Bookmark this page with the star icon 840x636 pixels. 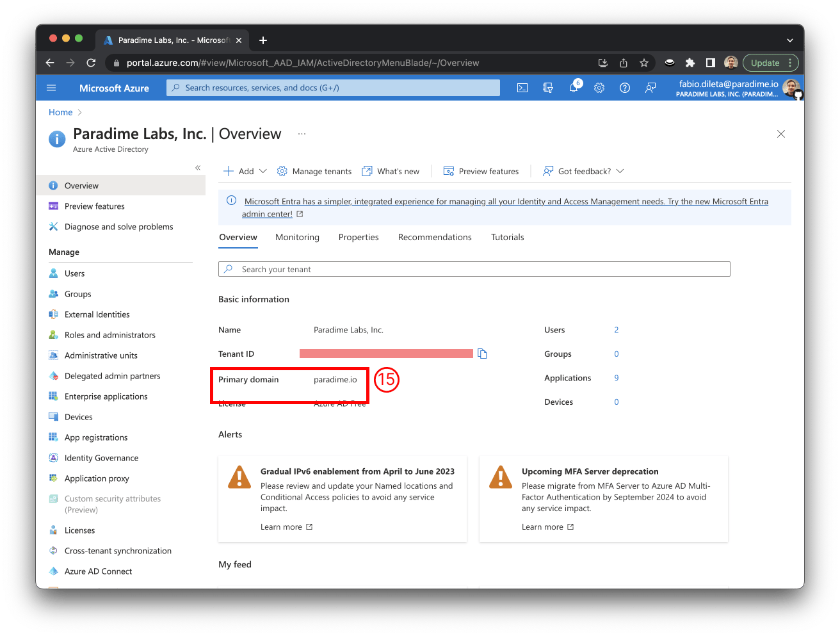coord(644,63)
